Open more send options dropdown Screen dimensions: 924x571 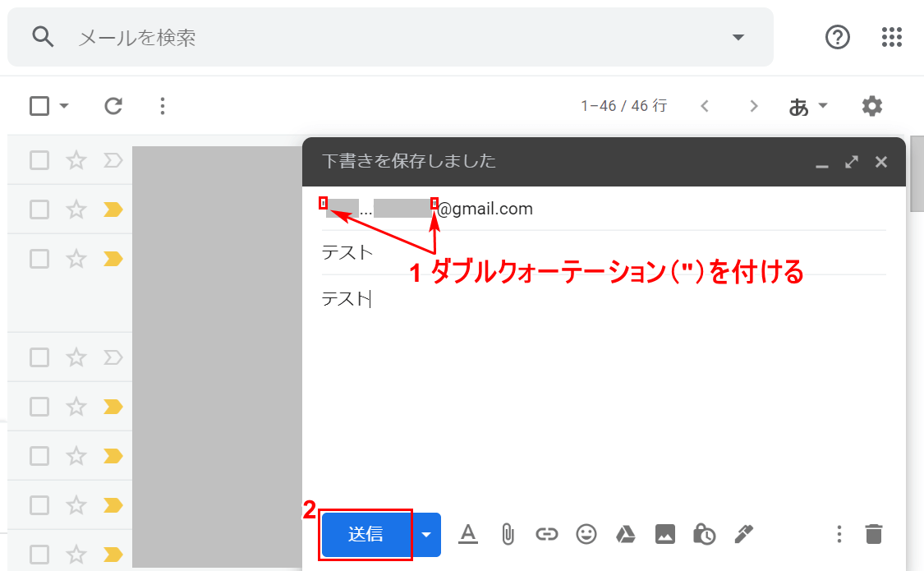click(x=426, y=535)
